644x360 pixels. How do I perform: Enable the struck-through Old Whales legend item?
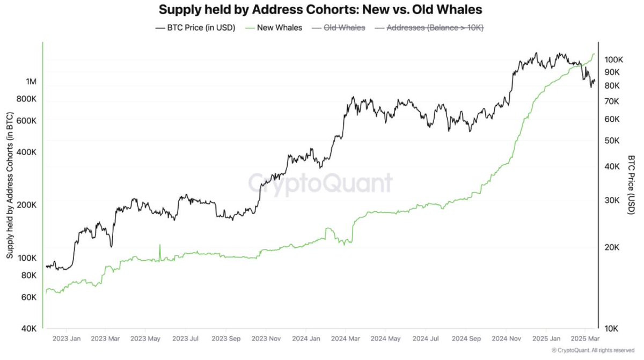coord(338,27)
